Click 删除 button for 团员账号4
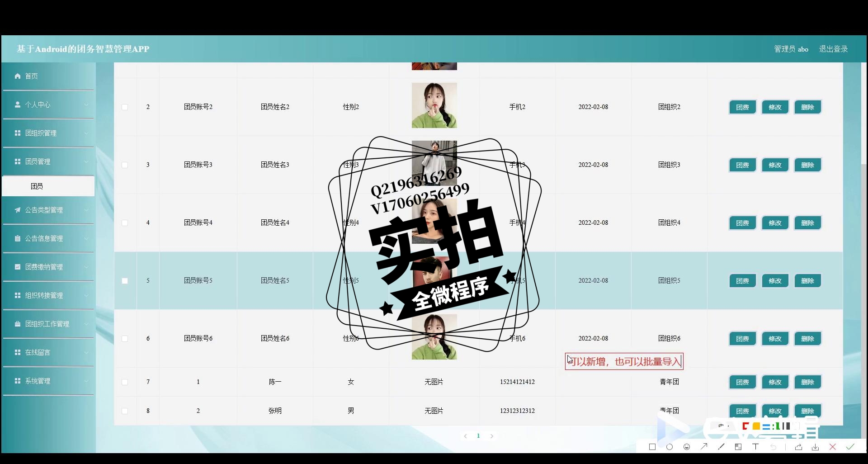The height and width of the screenshot is (464, 868). pyautogui.click(x=807, y=223)
